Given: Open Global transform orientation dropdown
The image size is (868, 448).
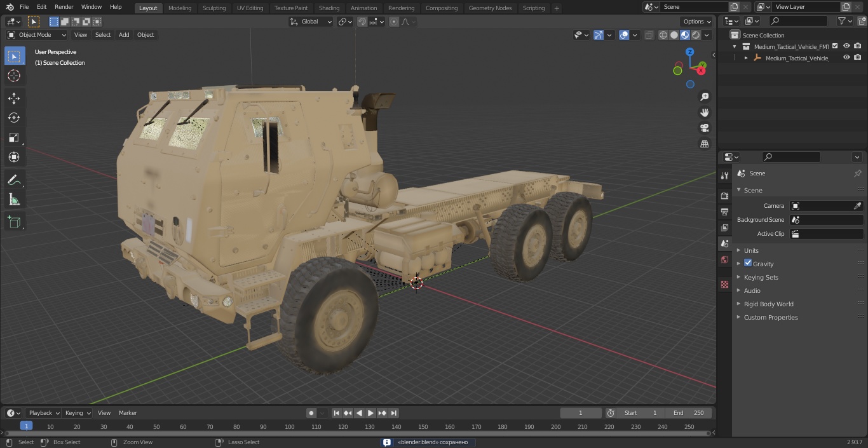Looking at the screenshot, I should (x=311, y=22).
